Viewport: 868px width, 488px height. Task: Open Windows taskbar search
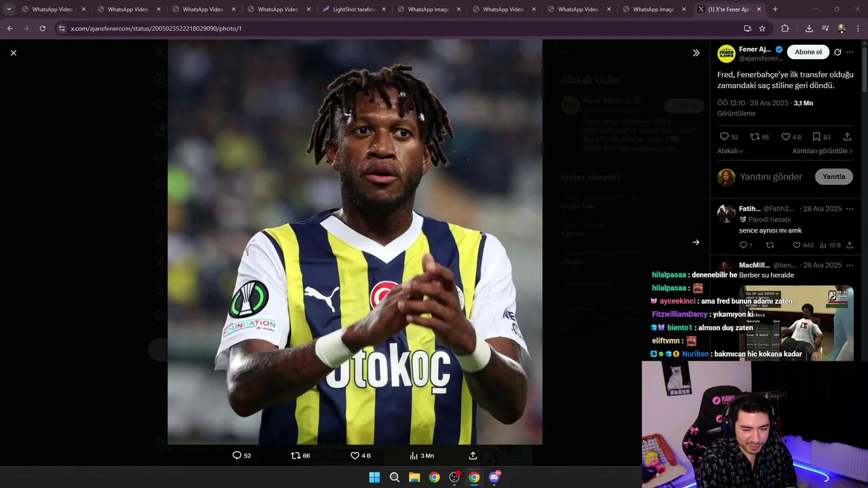395,477
